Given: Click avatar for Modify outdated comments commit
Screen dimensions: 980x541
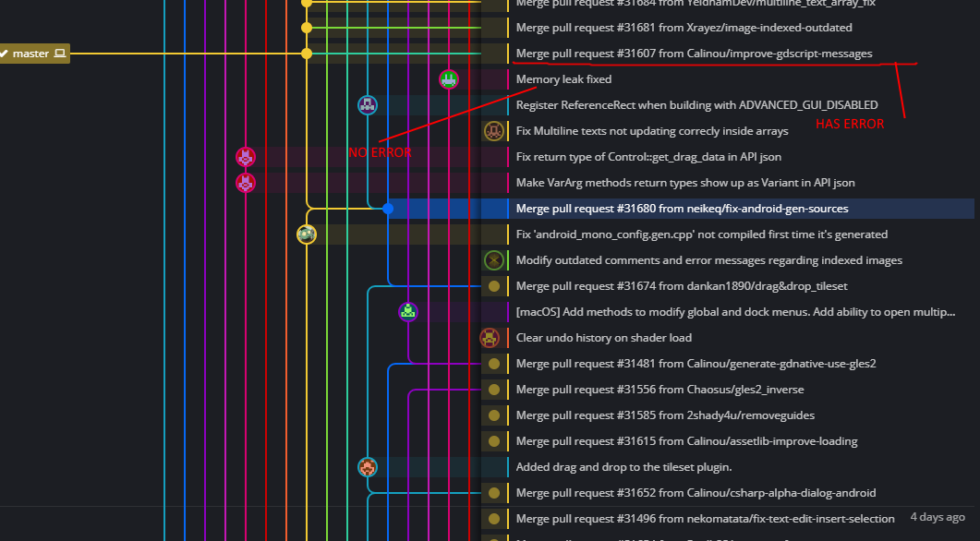Looking at the screenshot, I should pos(494,259).
